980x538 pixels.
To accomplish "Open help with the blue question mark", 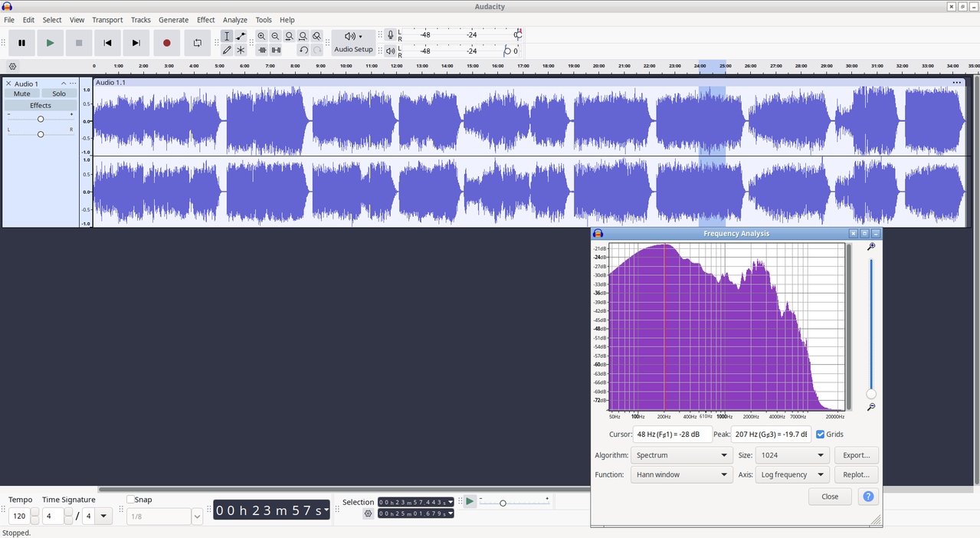I will click(x=868, y=497).
